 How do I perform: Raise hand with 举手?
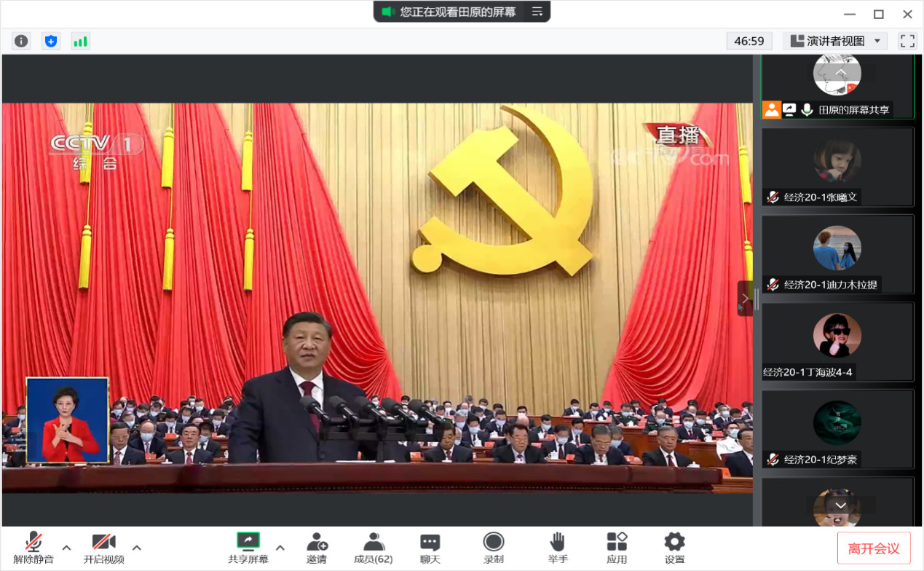(558, 548)
